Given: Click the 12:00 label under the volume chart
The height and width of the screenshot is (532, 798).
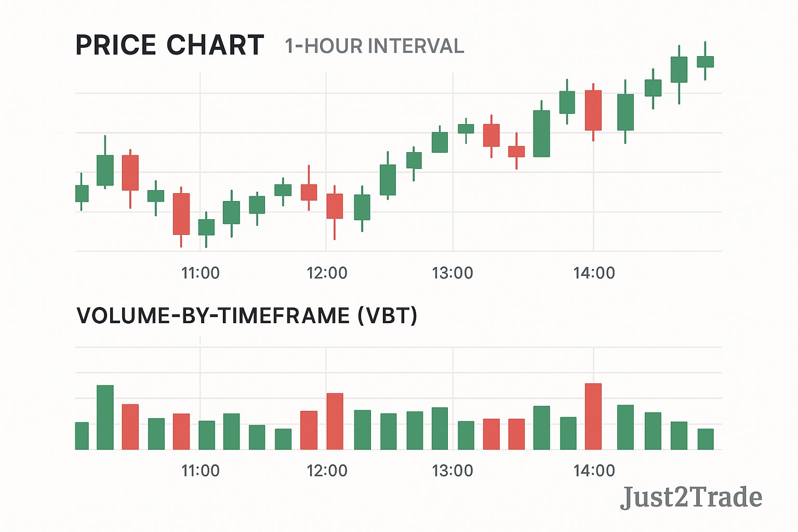Looking at the screenshot, I should 327,471.
